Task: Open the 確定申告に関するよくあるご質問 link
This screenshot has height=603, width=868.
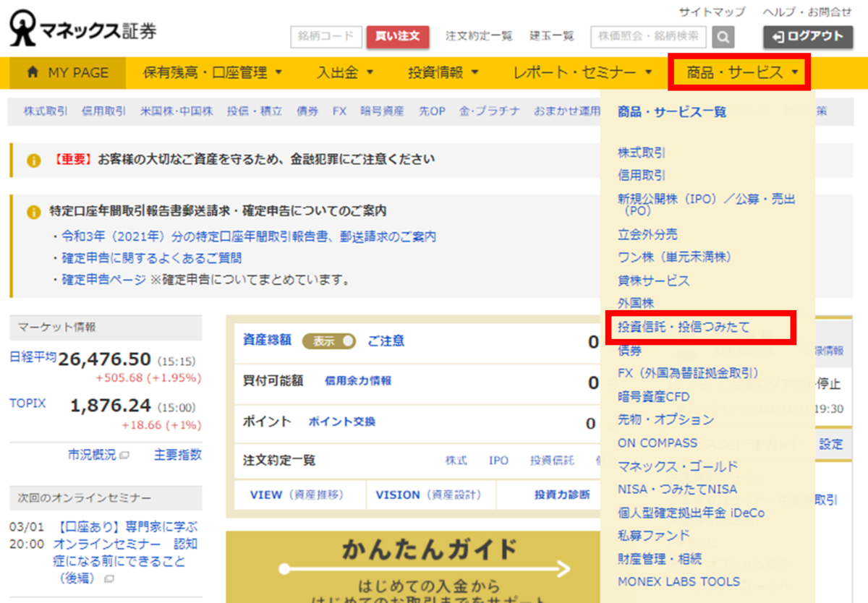Action: [x=152, y=257]
